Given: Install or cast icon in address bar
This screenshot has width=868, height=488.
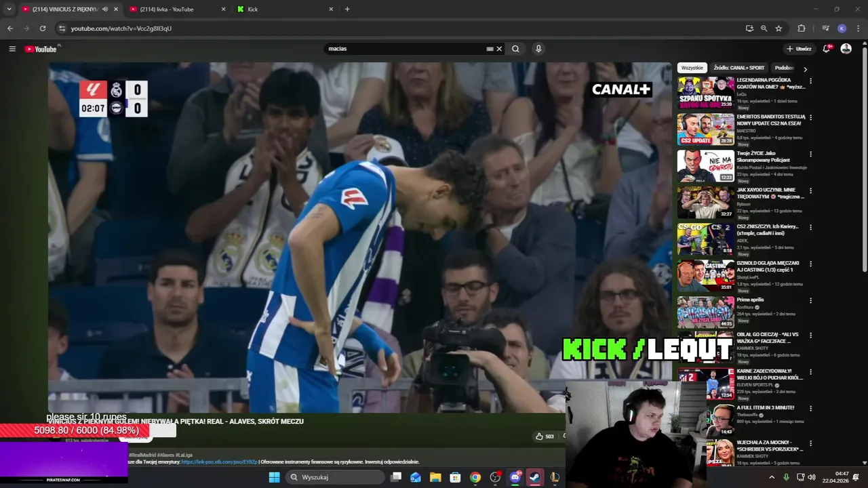Looking at the screenshot, I should pyautogui.click(x=749, y=28).
